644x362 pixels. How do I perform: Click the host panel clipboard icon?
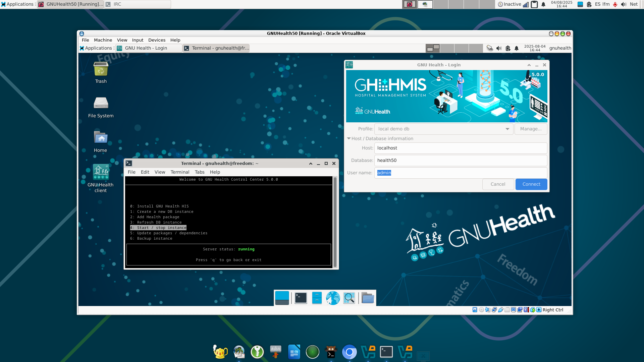tap(534, 4)
